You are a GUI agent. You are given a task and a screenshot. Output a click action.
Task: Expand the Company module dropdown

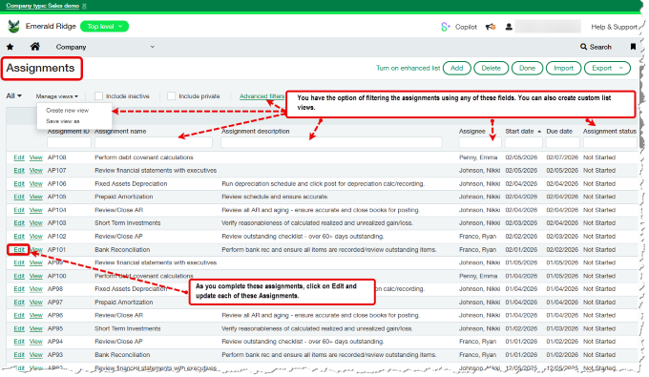pos(152,47)
